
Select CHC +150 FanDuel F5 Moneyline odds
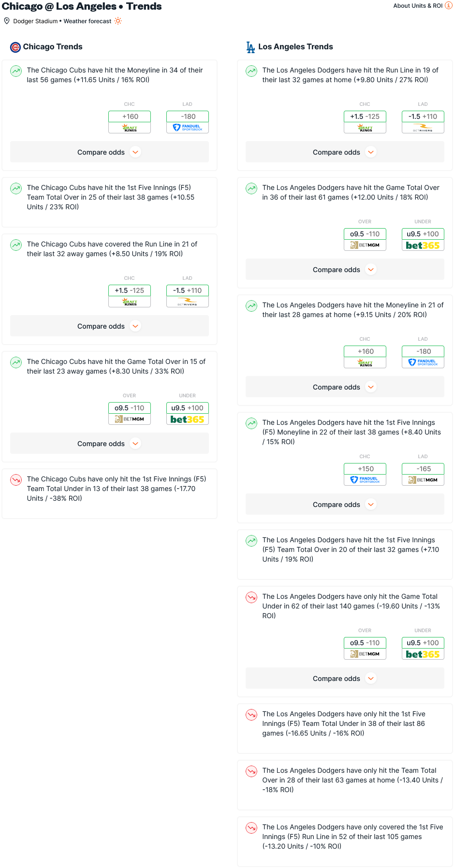pyautogui.click(x=365, y=474)
